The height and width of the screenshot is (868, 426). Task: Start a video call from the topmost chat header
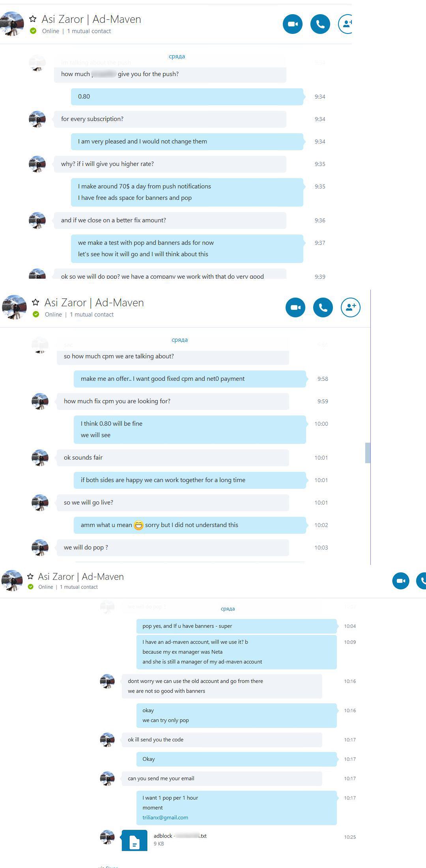click(293, 24)
